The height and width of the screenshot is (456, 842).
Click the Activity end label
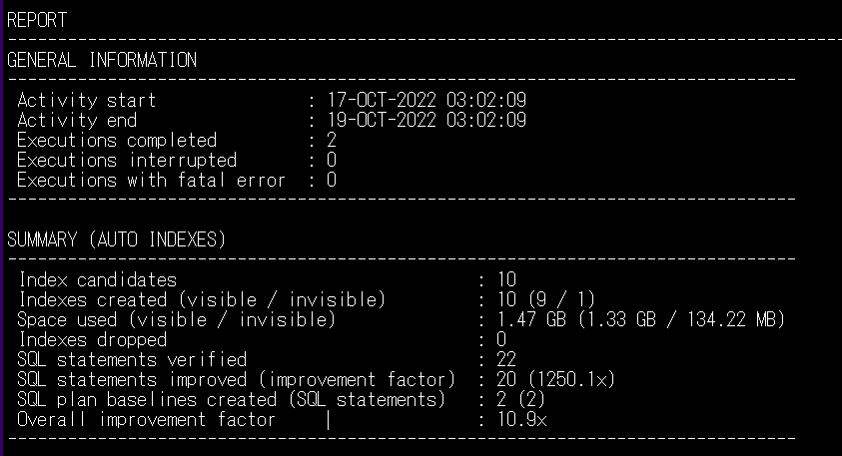[79, 121]
